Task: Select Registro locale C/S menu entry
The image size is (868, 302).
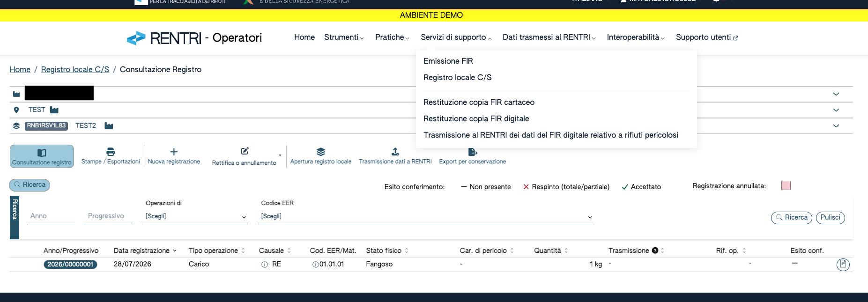Action: [458, 78]
